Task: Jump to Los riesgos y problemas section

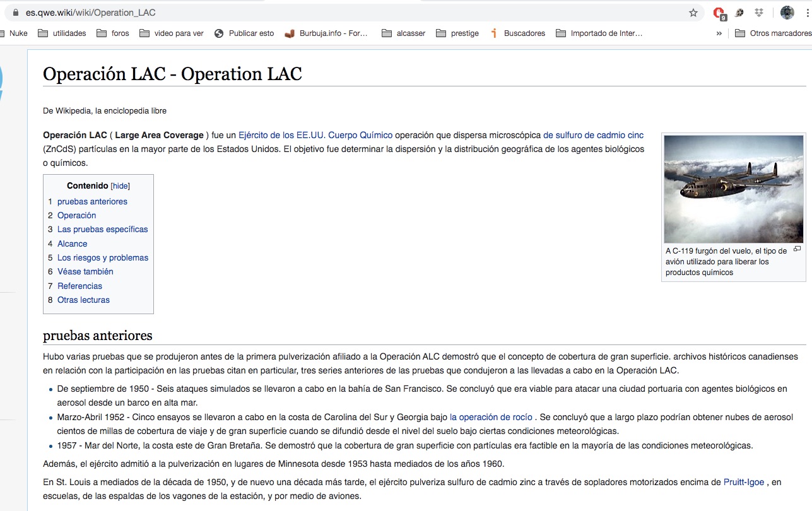Action: [103, 257]
